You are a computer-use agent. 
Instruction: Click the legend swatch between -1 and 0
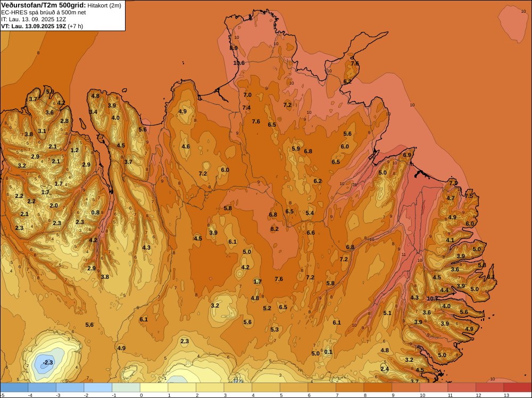[x=126, y=387]
